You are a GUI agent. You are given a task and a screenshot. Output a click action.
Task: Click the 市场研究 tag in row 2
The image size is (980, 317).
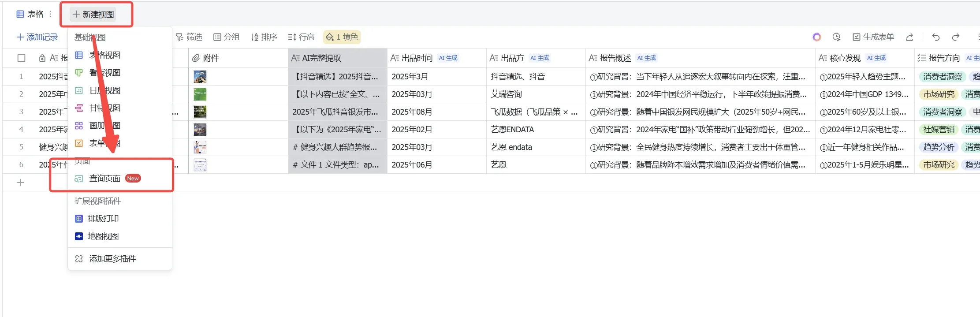pos(939,94)
